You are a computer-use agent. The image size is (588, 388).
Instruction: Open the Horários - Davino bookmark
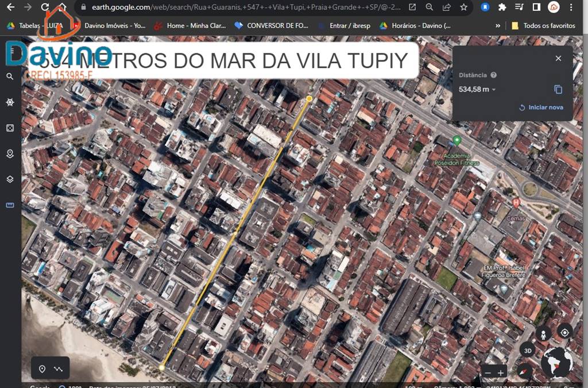(416, 25)
